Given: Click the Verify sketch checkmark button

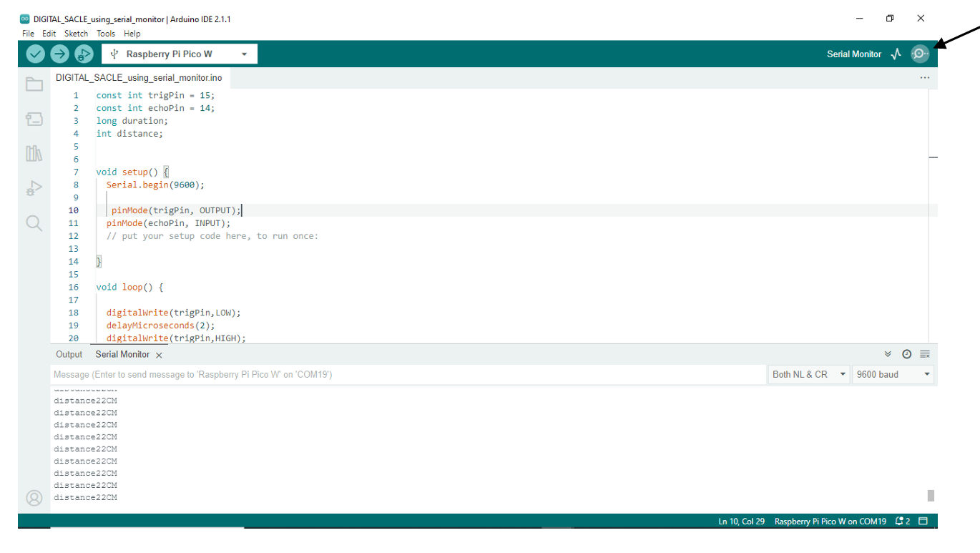Looking at the screenshot, I should click(36, 54).
